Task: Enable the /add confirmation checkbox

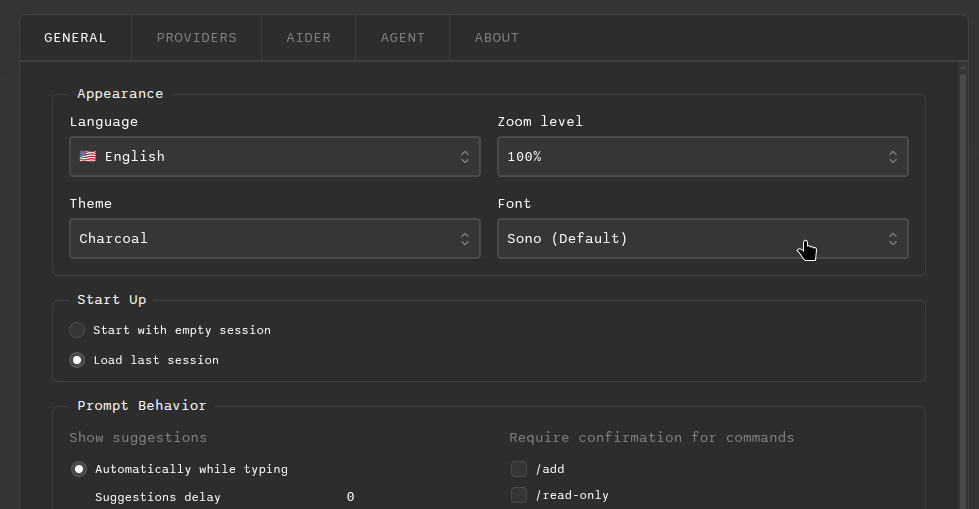Action: pos(519,469)
